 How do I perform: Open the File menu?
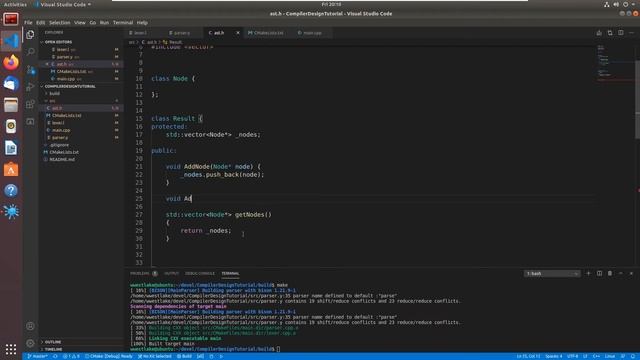(x=28, y=22)
